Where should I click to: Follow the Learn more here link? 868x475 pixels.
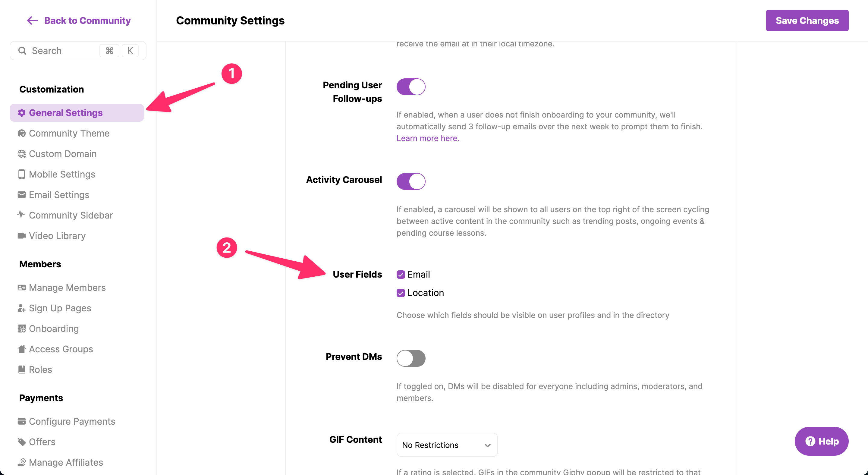(428, 138)
